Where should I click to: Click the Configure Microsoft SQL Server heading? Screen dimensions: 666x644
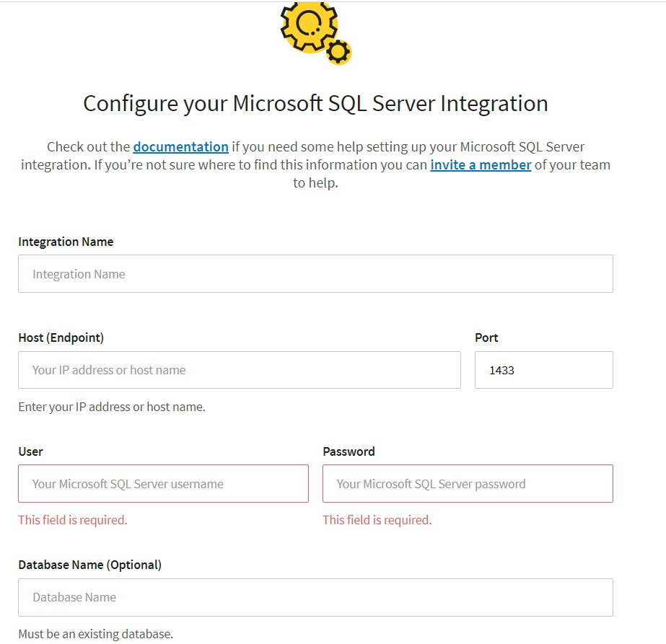pos(315,103)
